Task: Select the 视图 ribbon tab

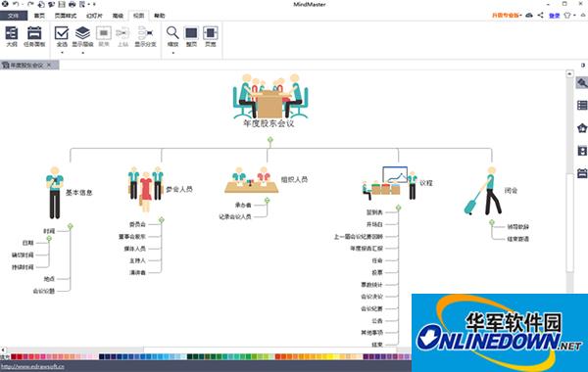Action: pyautogui.click(x=139, y=16)
